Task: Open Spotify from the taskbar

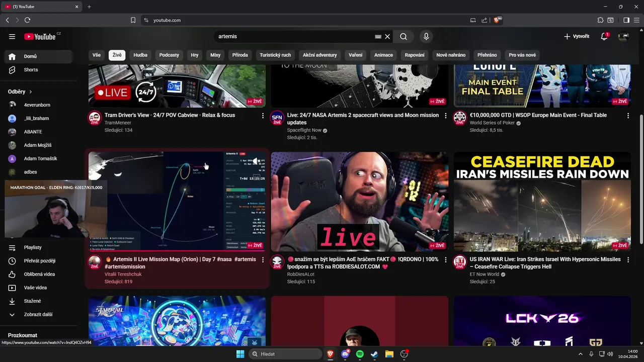Action: pyautogui.click(x=360, y=354)
